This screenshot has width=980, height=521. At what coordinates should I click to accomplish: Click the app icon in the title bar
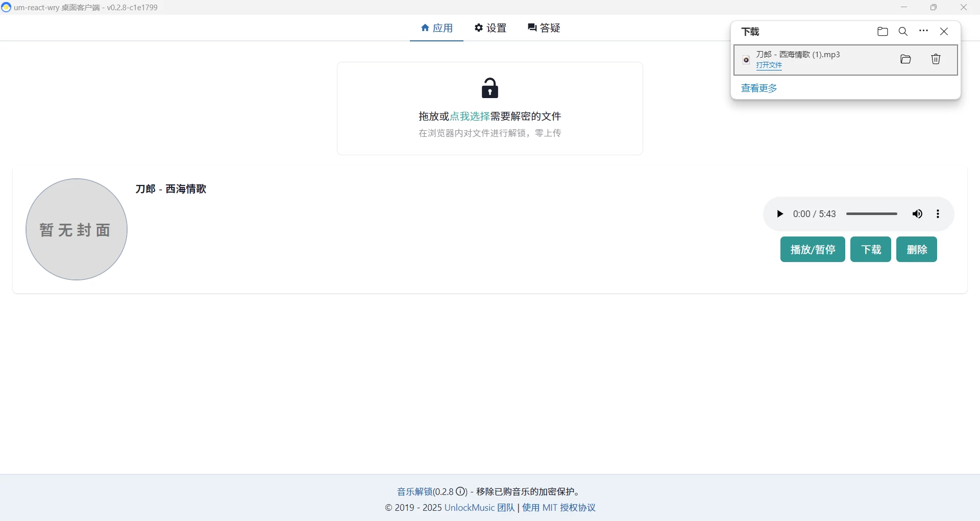pyautogui.click(x=6, y=7)
